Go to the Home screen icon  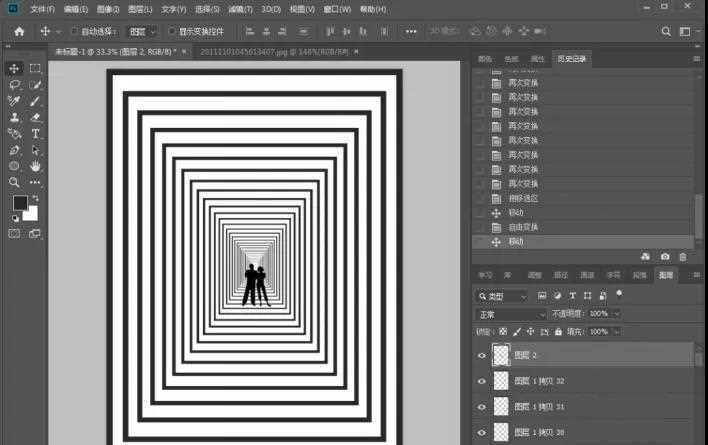pos(19,32)
